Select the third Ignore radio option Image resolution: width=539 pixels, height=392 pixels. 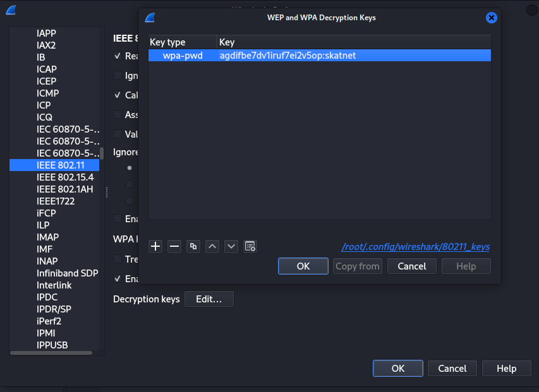click(130, 201)
